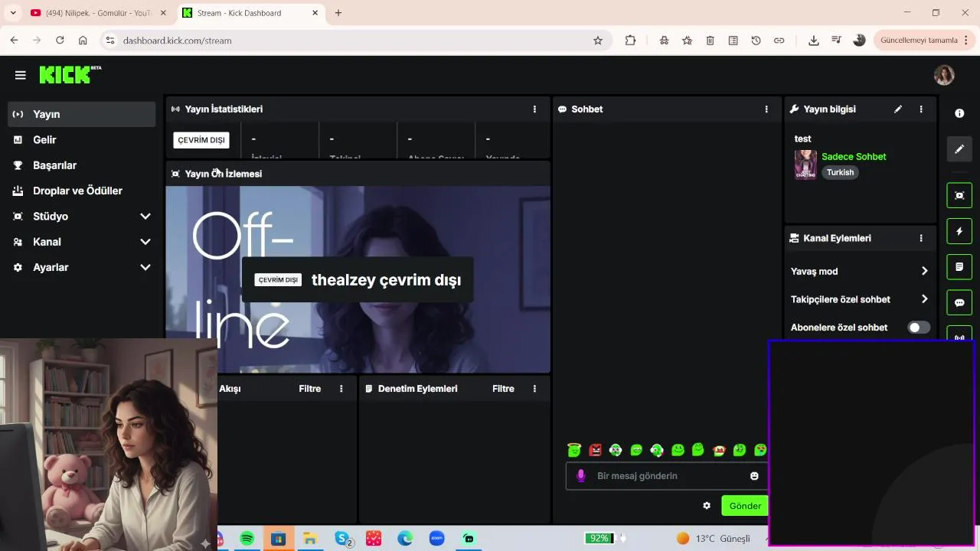Screen dimensions: 980x551
Task: Open the Akışı panel three-dot menu
Action: 341,389
